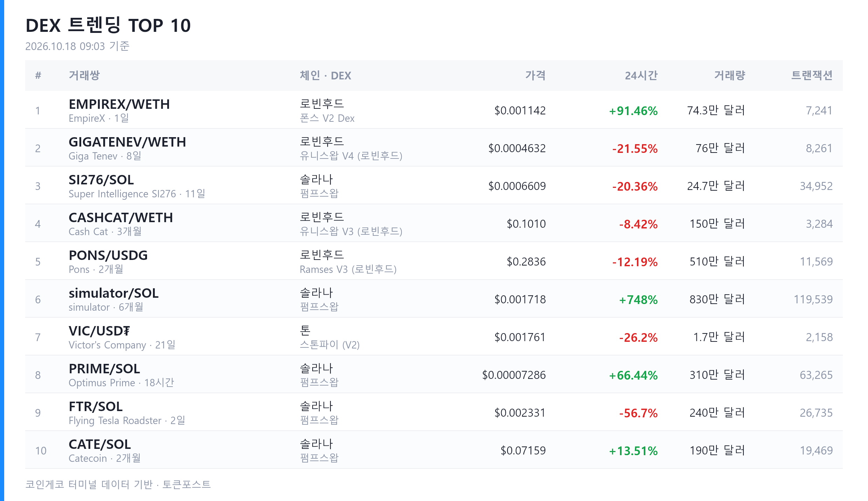Click the 거래량 column header
868x501 pixels.
[730, 76]
